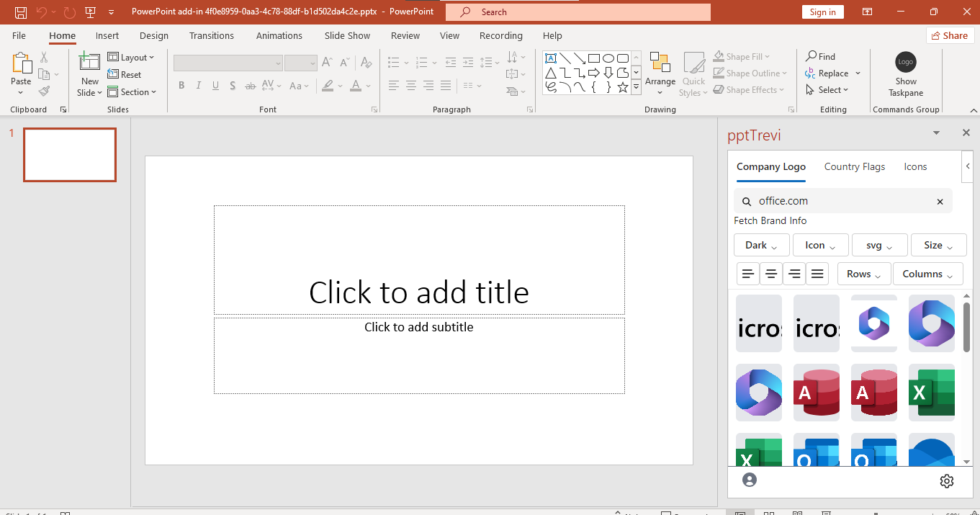Apply bold formatting

[x=181, y=85]
